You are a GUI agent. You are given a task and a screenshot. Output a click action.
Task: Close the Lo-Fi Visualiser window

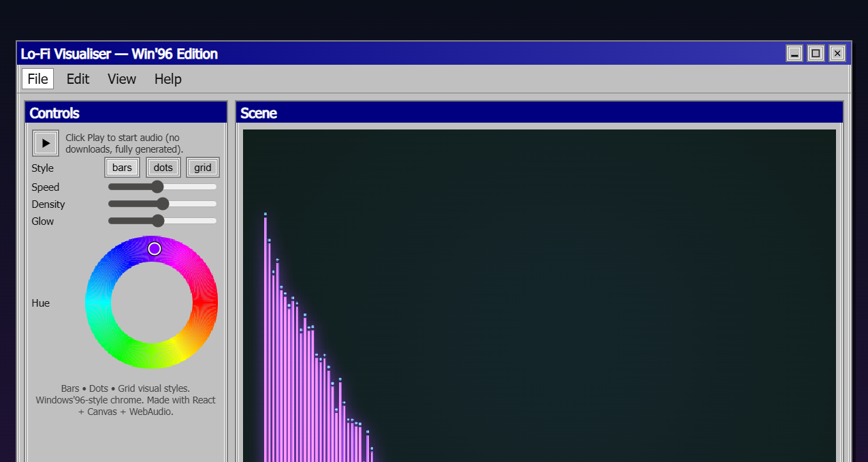837,53
